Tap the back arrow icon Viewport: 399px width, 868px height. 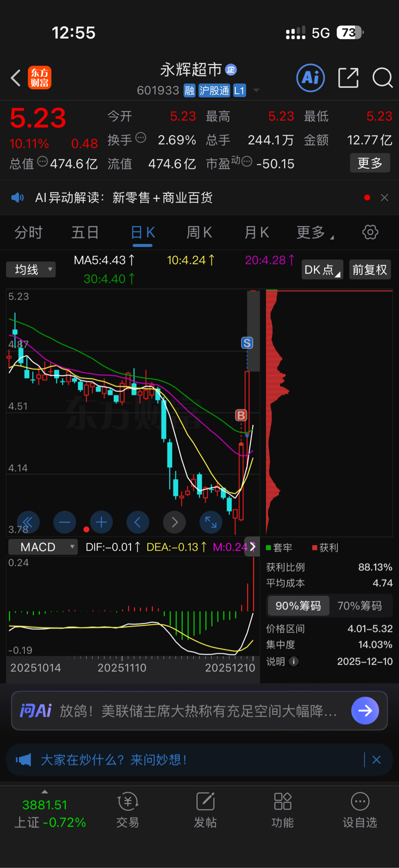[16, 78]
